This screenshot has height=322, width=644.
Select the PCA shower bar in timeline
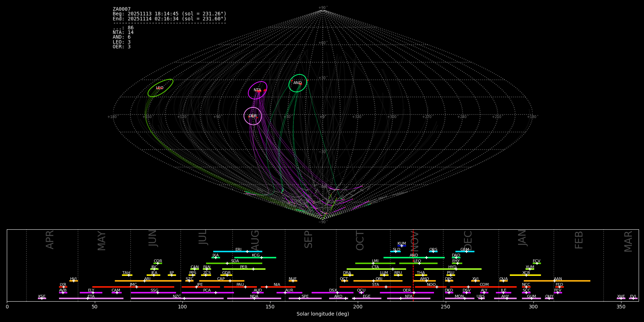[208, 293]
